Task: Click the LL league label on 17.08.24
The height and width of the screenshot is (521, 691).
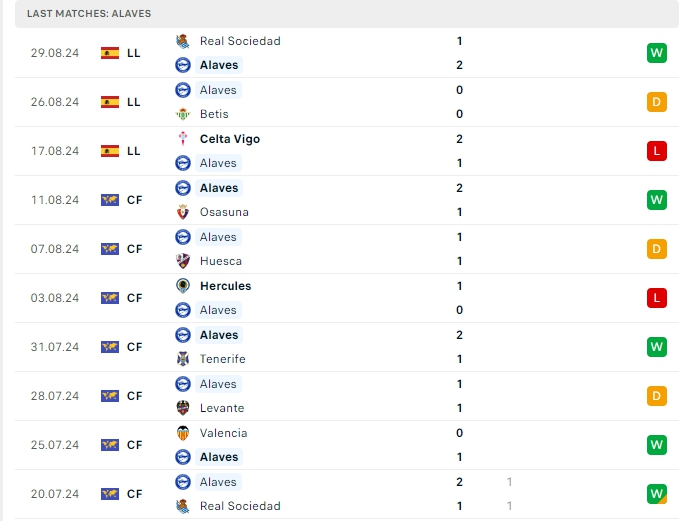Action: click(134, 151)
